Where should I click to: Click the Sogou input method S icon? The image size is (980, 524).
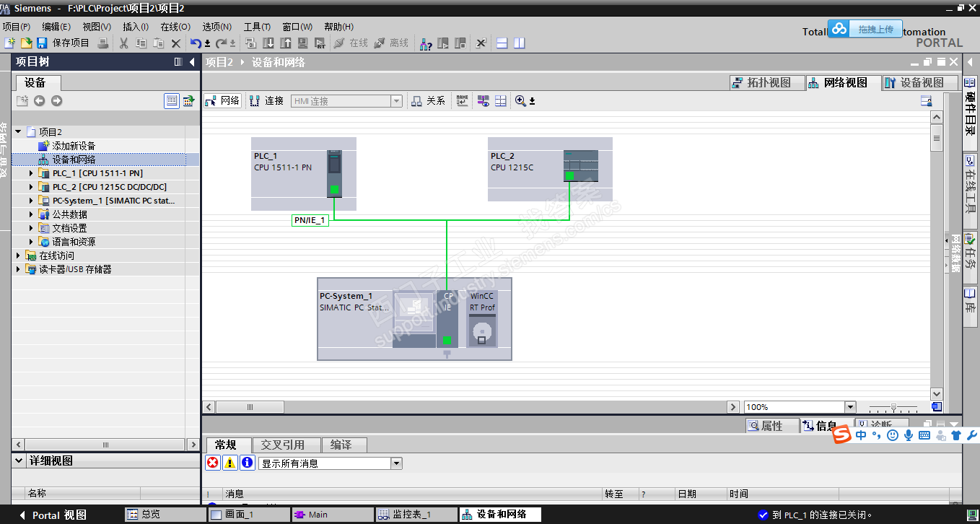coord(842,435)
